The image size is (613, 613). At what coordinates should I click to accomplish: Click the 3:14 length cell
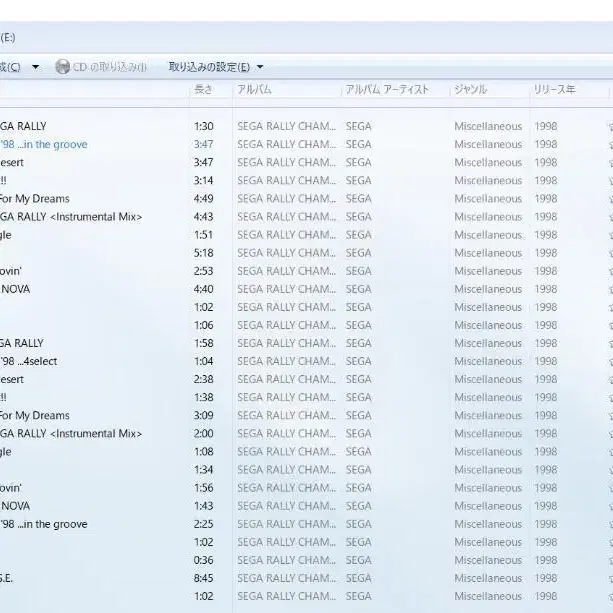tap(204, 181)
